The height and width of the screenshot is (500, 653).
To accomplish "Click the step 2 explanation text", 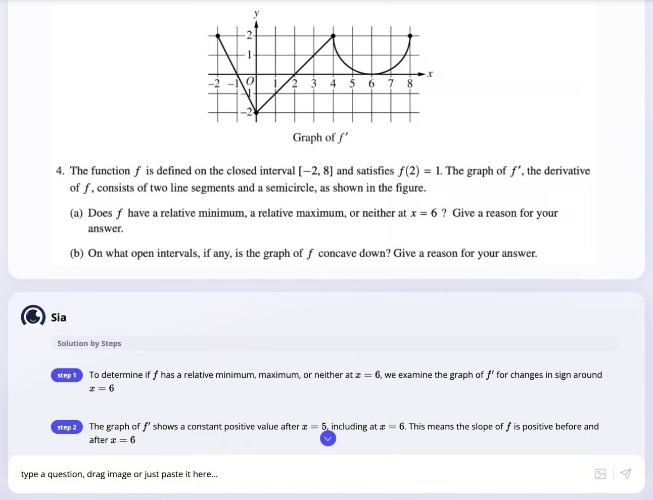I will (x=344, y=433).
